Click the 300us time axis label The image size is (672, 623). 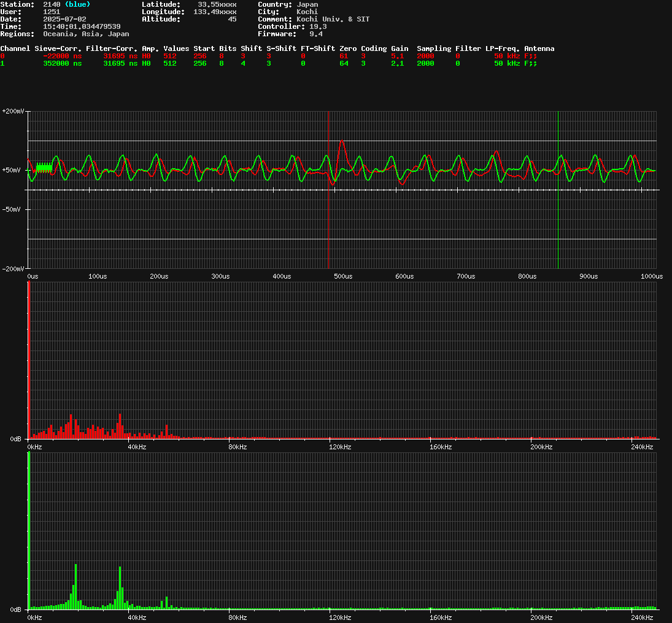(x=220, y=276)
